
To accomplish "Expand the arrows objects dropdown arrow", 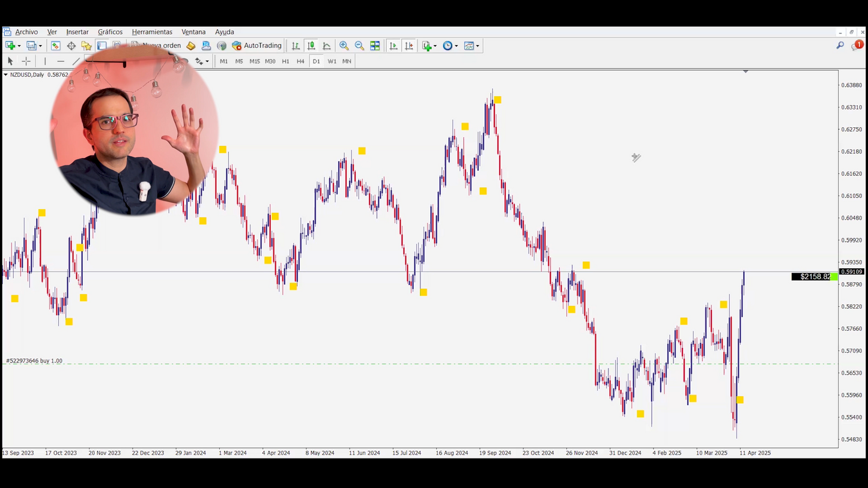I will 207,61.
